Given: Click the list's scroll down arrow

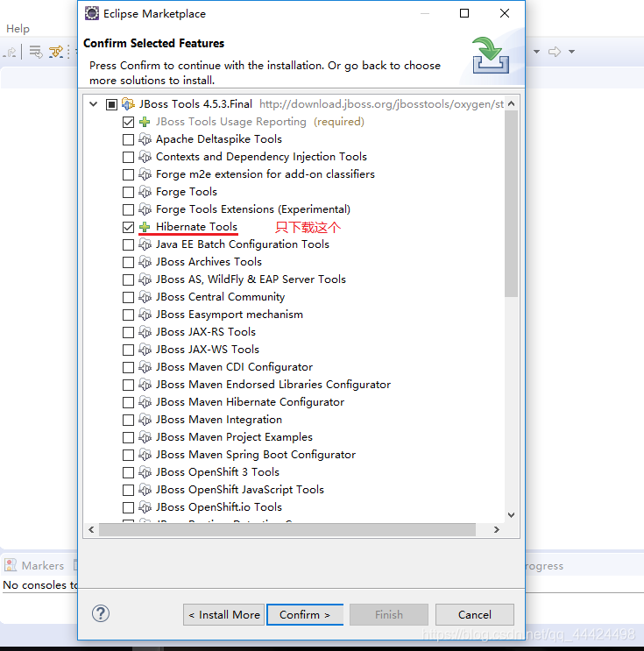Looking at the screenshot, I should tap(512, 515).
